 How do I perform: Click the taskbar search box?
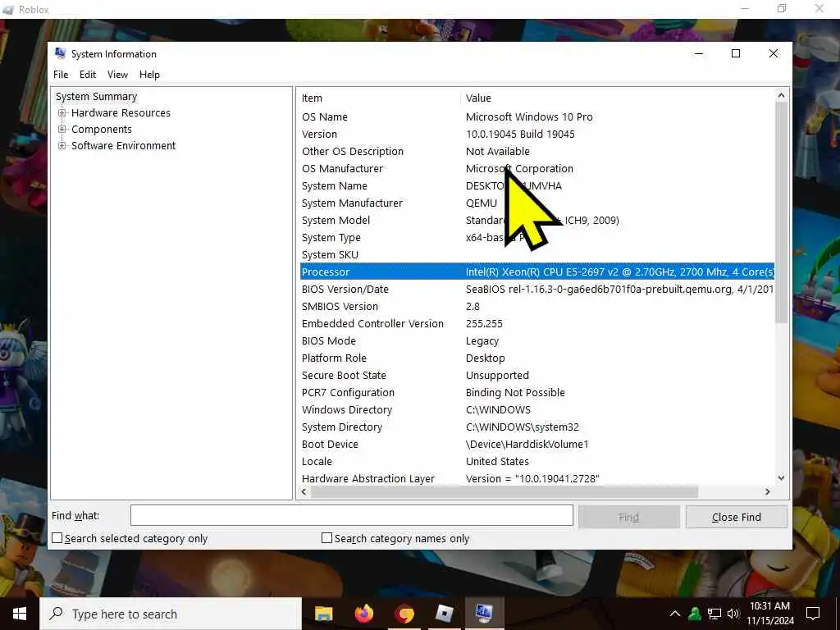(171, 614)
